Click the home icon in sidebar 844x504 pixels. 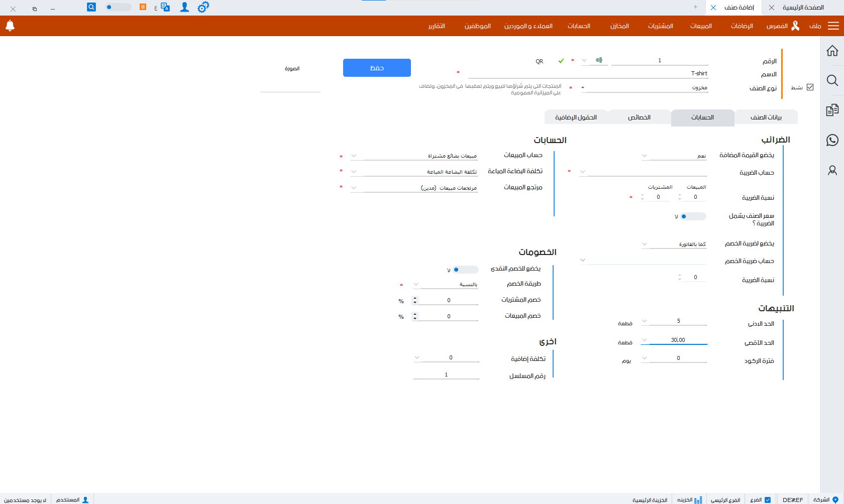[x=832, y=51]
